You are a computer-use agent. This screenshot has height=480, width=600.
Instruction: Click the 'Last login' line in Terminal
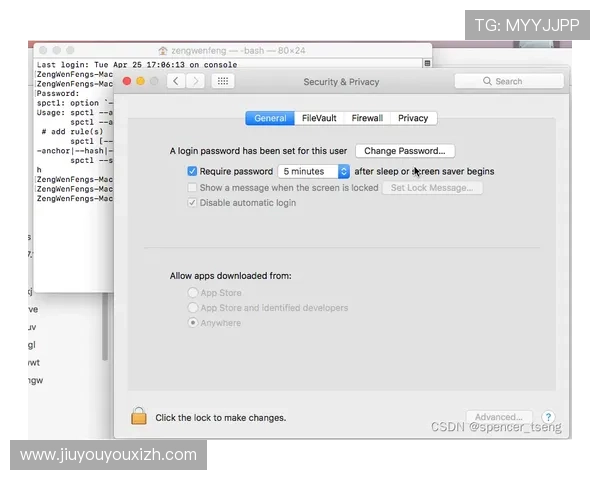[x=137, y=65]
